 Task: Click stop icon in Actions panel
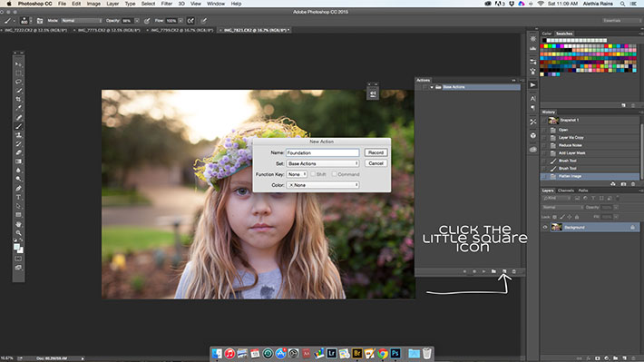pos(465,271)
